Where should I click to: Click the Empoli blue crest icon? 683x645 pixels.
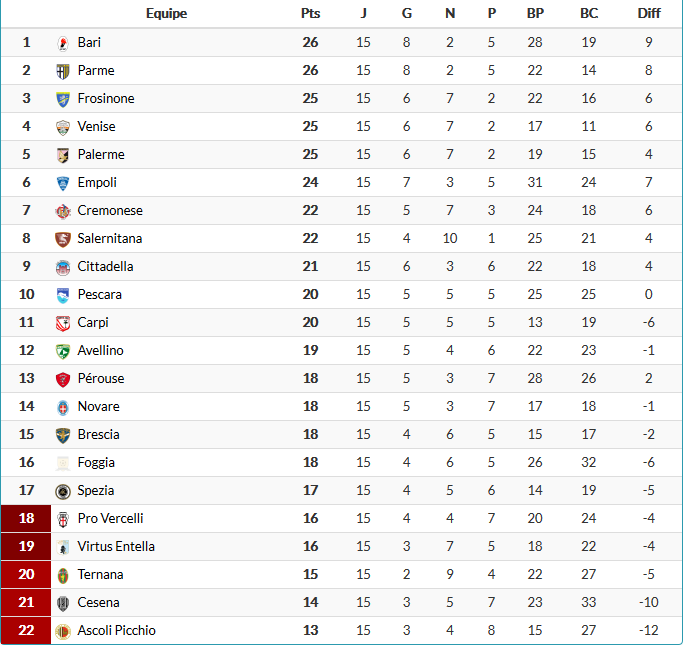tap(63, 183)
